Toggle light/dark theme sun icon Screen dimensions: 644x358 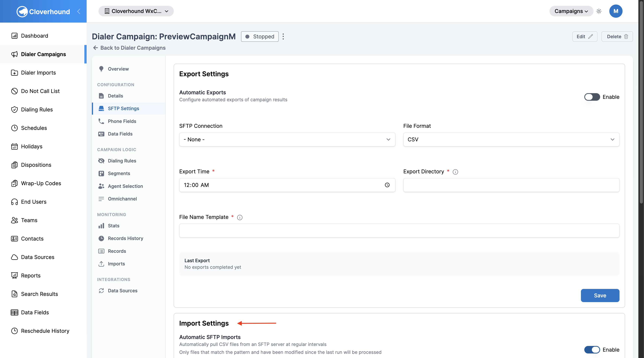(x=599, y=11)
